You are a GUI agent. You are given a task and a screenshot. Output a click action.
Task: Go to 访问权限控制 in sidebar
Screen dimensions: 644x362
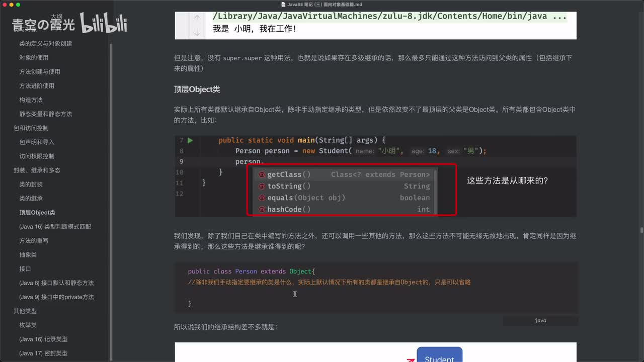[37, 156]
